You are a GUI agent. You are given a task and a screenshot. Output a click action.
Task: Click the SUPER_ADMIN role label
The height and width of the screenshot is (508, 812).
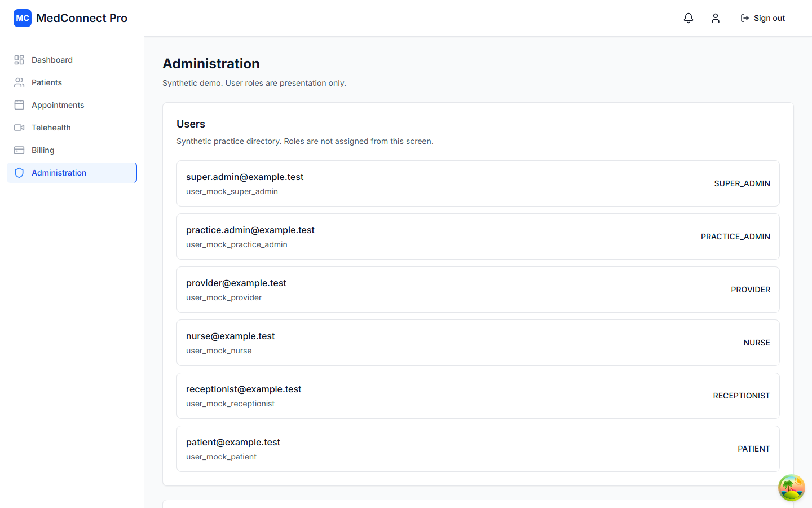click(x=742, y=183)
